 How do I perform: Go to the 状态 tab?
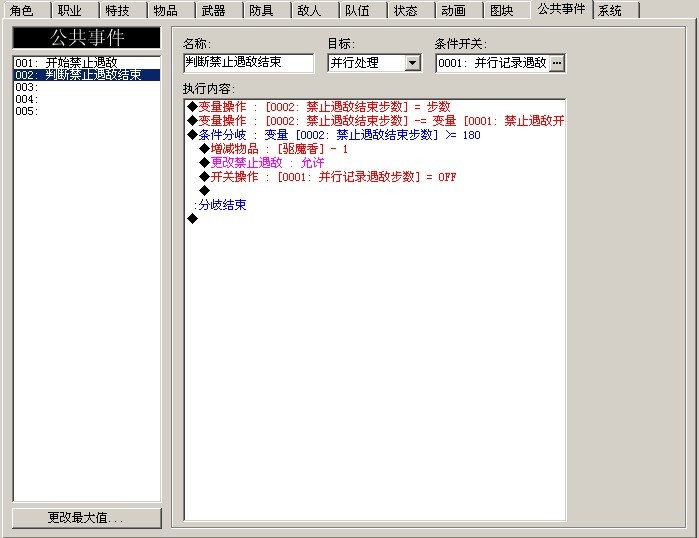click(x=411, y=10)
